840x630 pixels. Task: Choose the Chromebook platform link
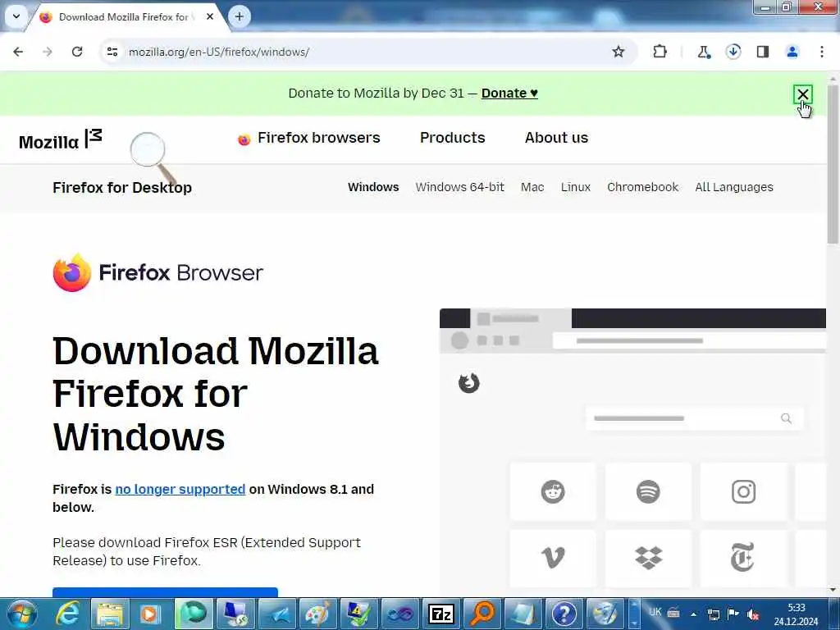(x=643, y=188)
